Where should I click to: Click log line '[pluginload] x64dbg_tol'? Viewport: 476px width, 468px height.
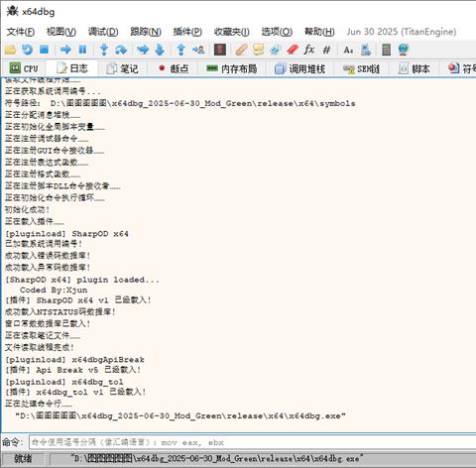pyautogui.click(x=64, y=382)
